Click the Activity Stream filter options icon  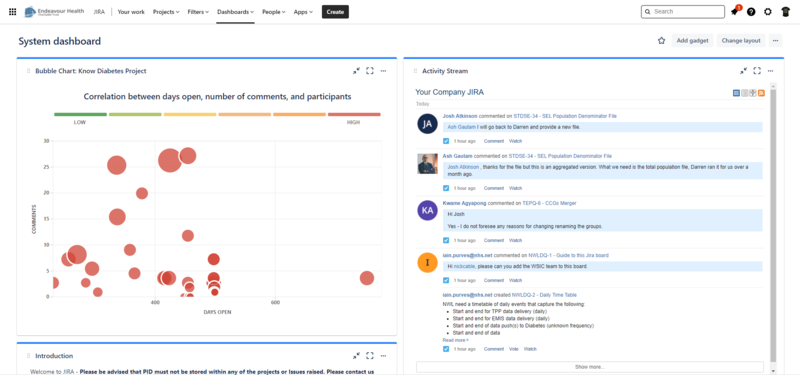(x=753, y=93)
